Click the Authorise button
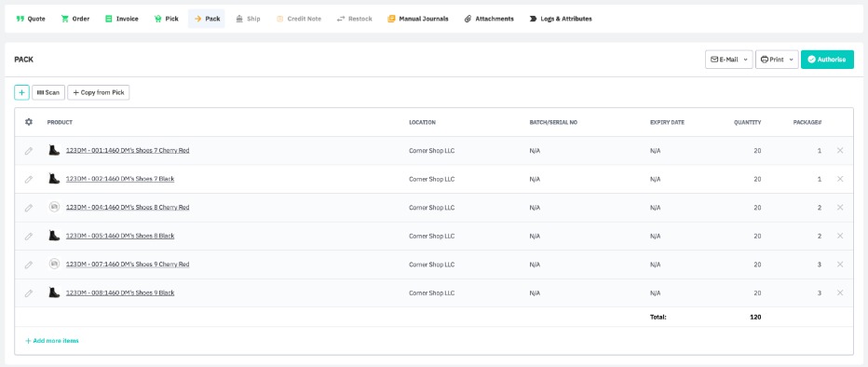 pyautogui.click(x=827, y=60)
